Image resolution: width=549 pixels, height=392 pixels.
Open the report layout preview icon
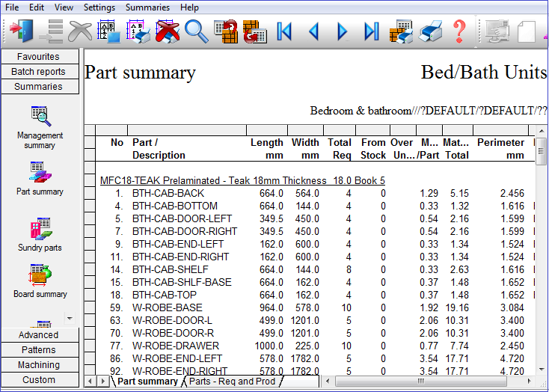tap(109, 31)
